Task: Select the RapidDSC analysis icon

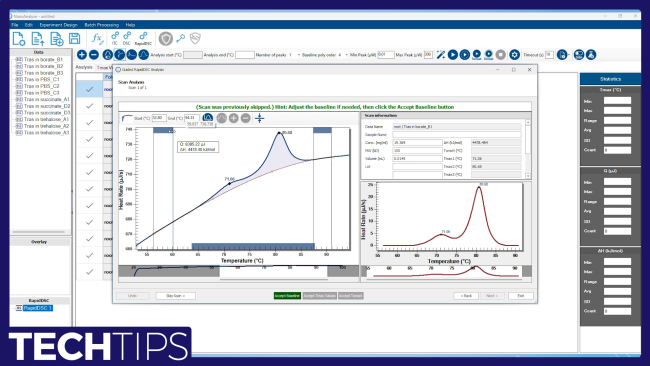Action: point(143,38)
